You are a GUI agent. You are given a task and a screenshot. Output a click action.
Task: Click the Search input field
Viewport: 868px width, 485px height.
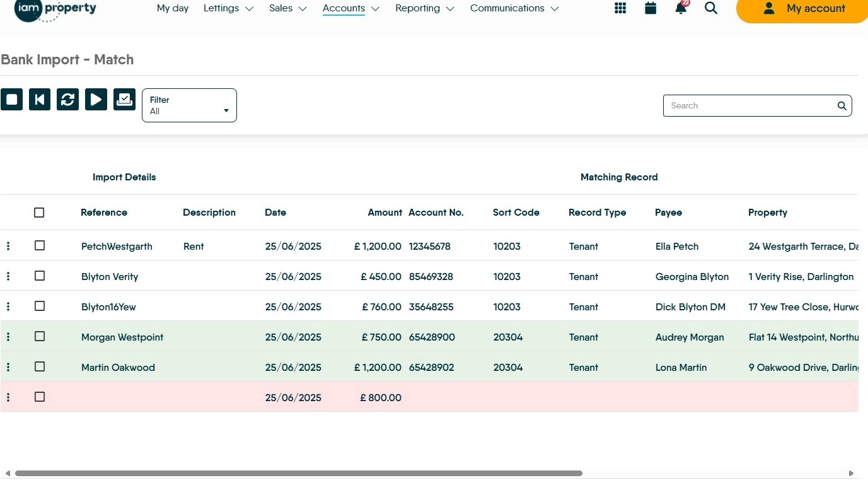(x=750, y=106)
